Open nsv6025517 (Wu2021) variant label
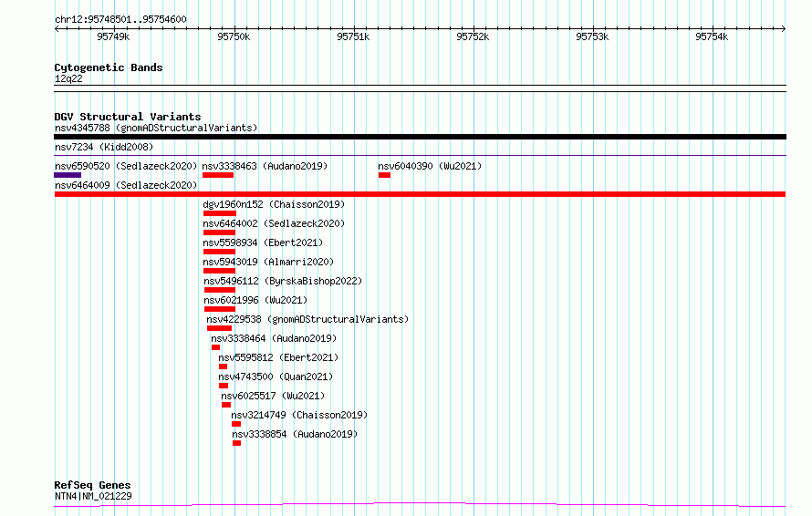Screen dimensions: 812x516 coord(273,396)
